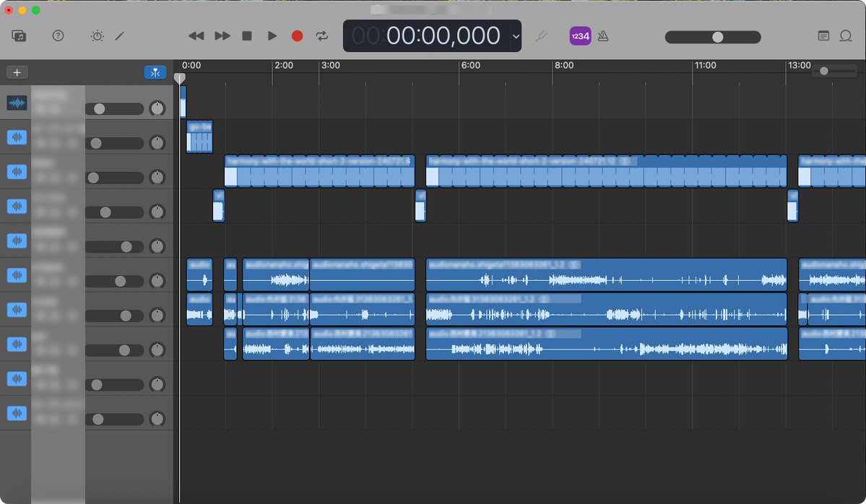Select third track's first harmony region
The image size is (866, 504).
319,171
